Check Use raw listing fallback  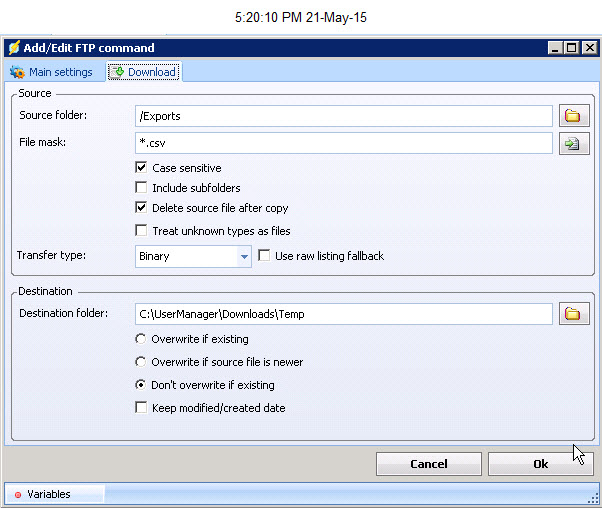[265, 256]
